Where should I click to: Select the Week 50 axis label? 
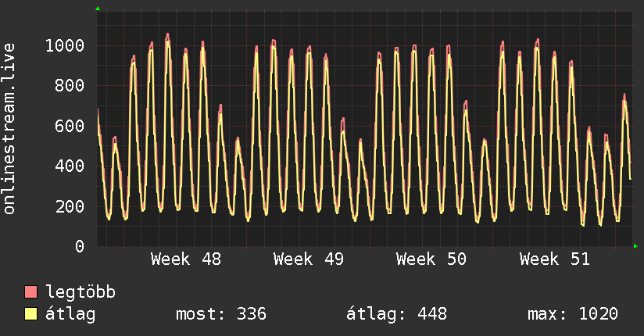tap(431, 259)
